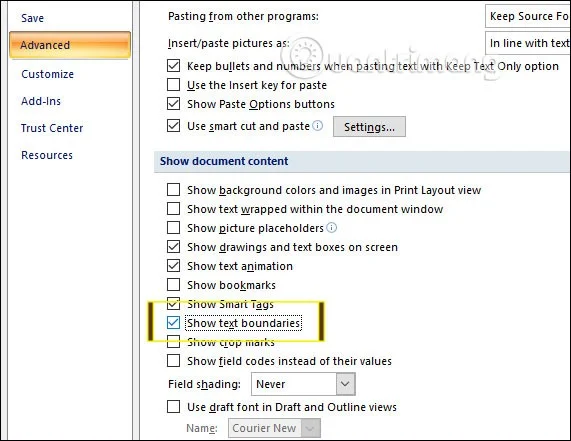
Task: Click info icon beside smart cut and paste
Action: (x=318, y=126)
